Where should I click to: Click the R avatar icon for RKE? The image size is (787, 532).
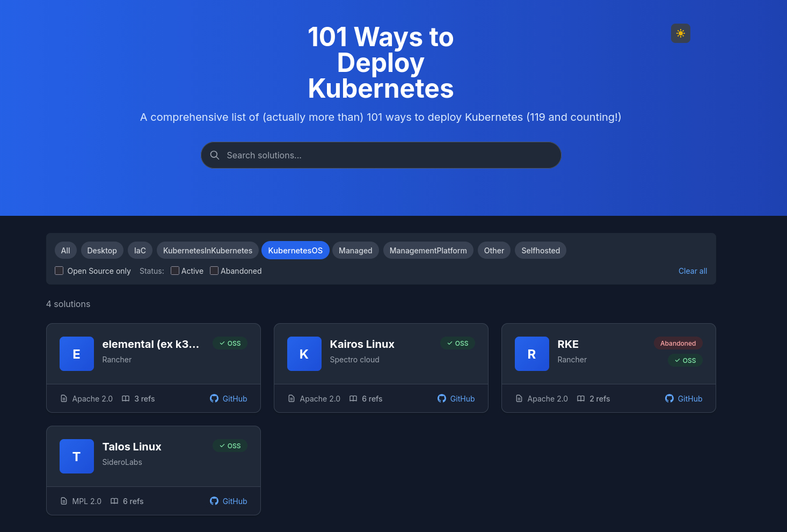[x=531, y=354]
